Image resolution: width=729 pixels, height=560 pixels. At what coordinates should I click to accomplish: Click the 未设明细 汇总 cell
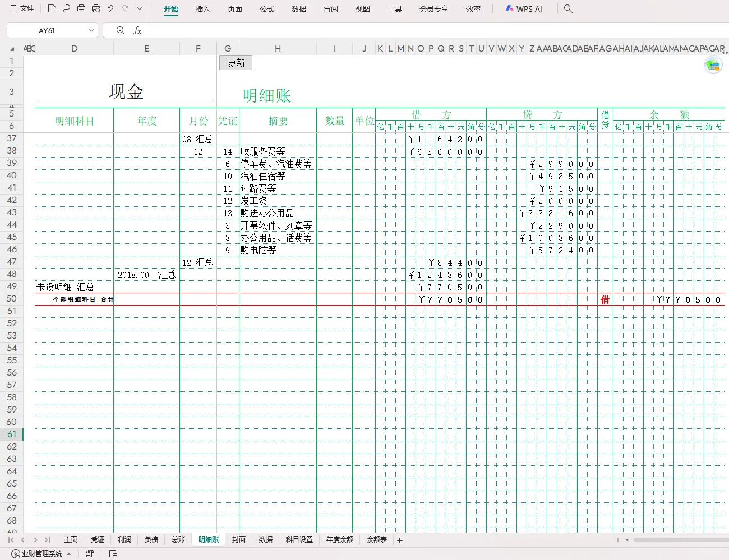(74, 287)
